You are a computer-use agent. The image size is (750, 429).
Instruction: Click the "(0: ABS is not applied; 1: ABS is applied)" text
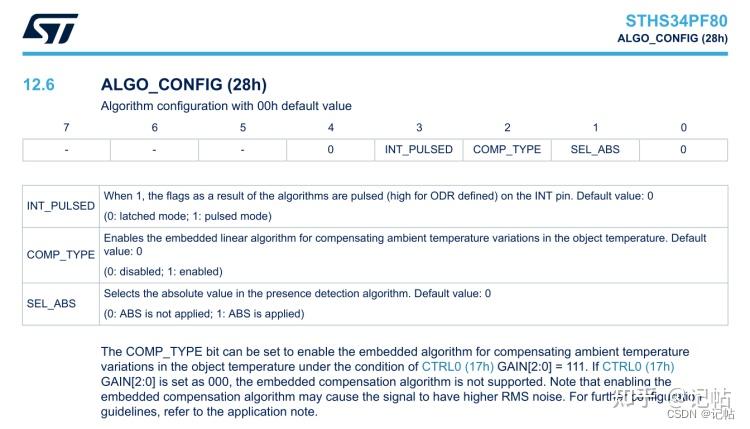pos(204,313)
